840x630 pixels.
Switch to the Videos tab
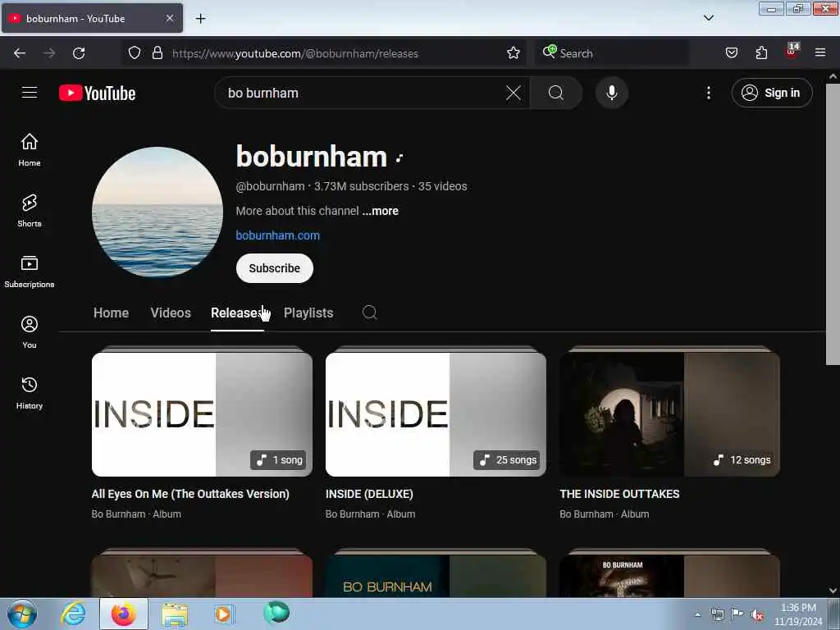171,313
